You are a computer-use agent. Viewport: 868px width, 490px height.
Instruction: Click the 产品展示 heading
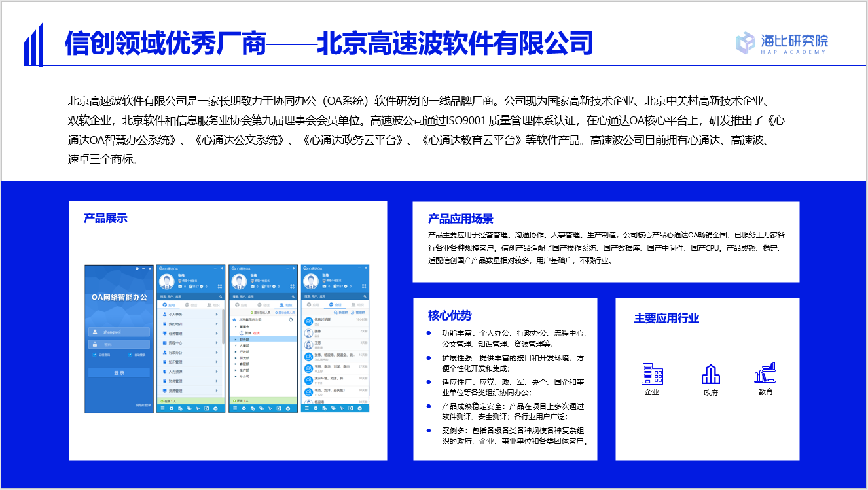pyautogui.click(x=105, y=218)
